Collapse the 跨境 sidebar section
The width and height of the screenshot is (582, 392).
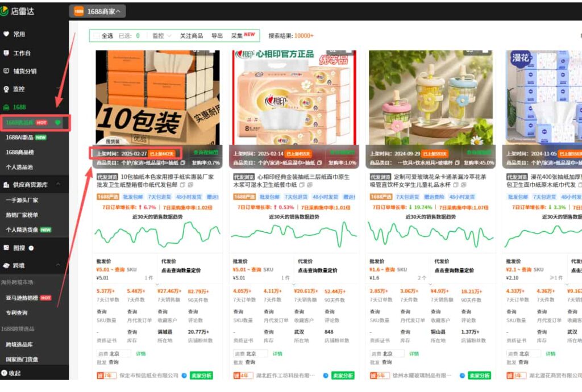(x=59, y=265)
